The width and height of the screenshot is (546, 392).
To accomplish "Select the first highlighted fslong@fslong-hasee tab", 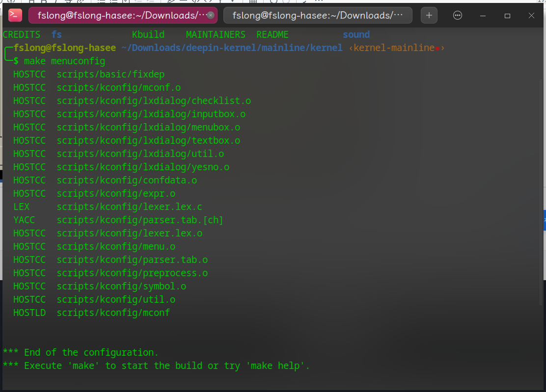I will point(123,15).
